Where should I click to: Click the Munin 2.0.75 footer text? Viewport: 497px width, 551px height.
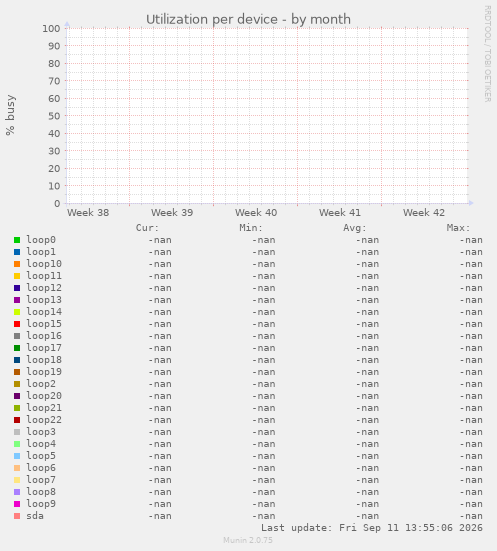click(x=248, y=540)
